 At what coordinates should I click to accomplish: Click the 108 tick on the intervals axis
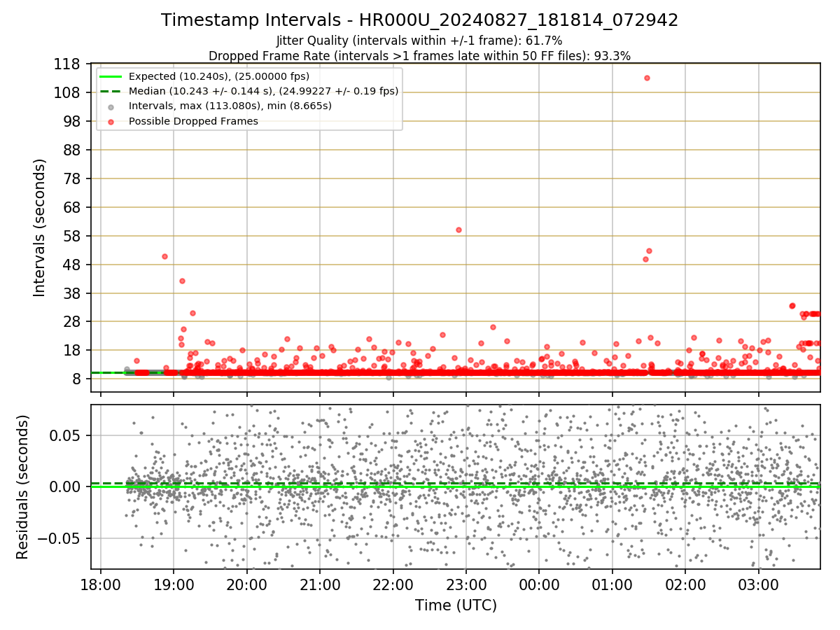tap(69, 93)
